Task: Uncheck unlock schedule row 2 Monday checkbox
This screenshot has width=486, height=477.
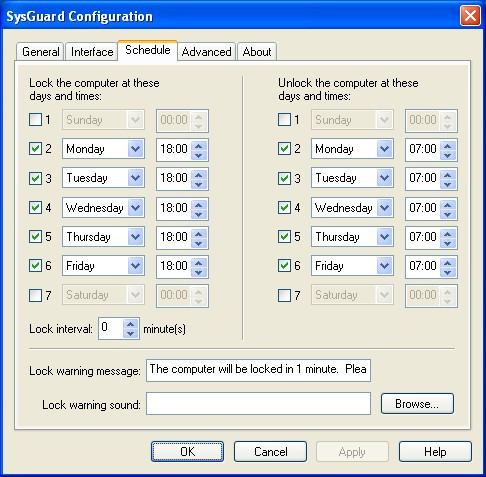Action: [x=284, y=149]
